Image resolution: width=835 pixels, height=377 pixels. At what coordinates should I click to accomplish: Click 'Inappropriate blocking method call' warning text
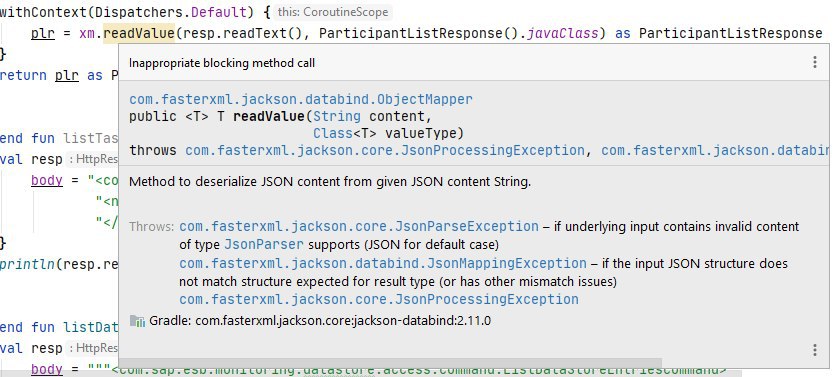tap(222, 63)
